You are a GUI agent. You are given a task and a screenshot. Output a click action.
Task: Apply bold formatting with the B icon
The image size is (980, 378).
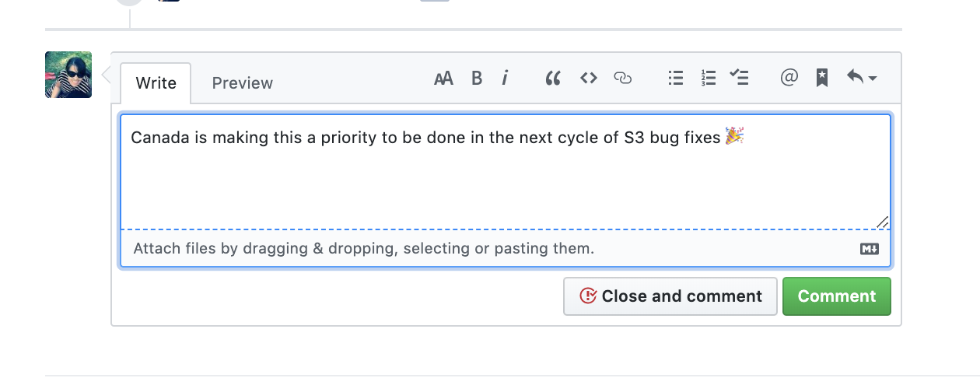477,78
